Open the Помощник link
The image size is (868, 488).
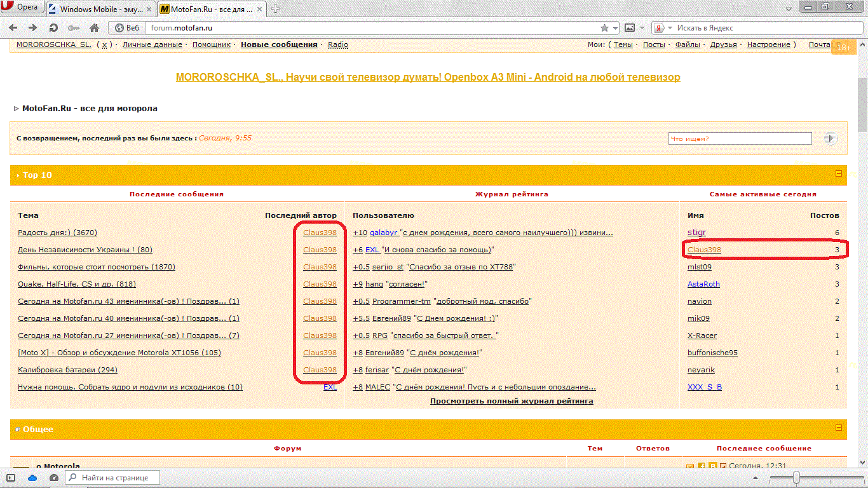[212, 44]
